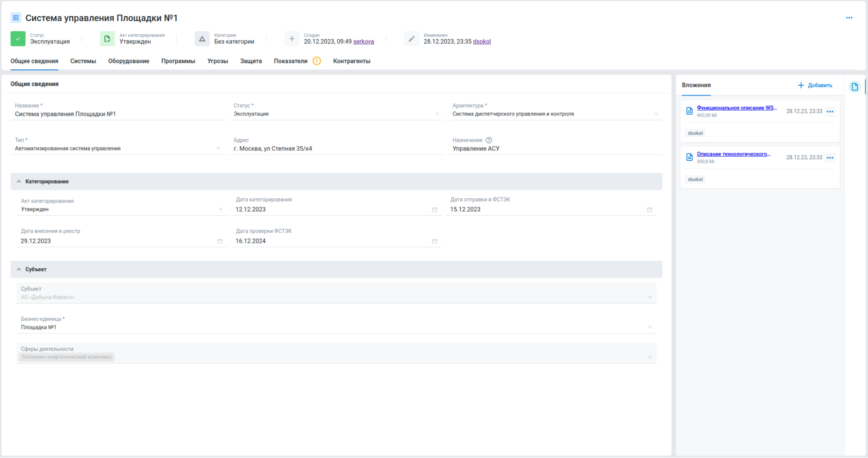The width and height of the screenshot is (868, 458).
Task: Open options menu for Описание технологического attachment
Action: coord(830,158)
